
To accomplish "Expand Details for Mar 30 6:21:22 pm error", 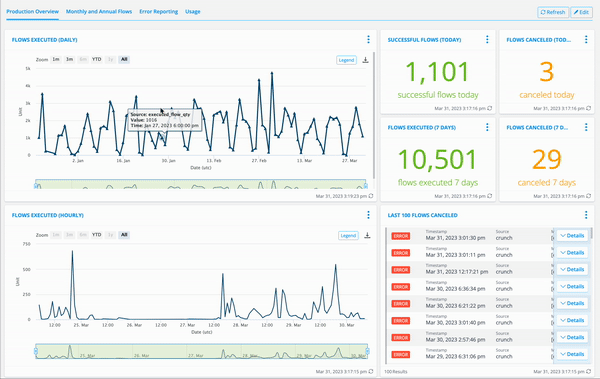I will click(572, 303).
